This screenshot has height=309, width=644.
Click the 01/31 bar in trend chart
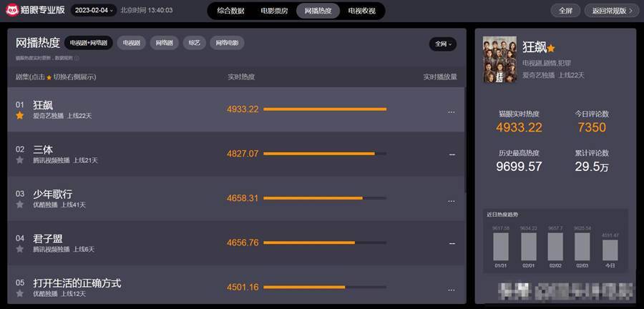point(501,247)
